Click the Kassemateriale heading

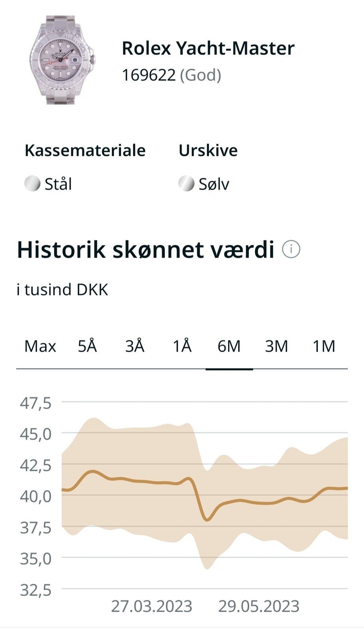85,150
